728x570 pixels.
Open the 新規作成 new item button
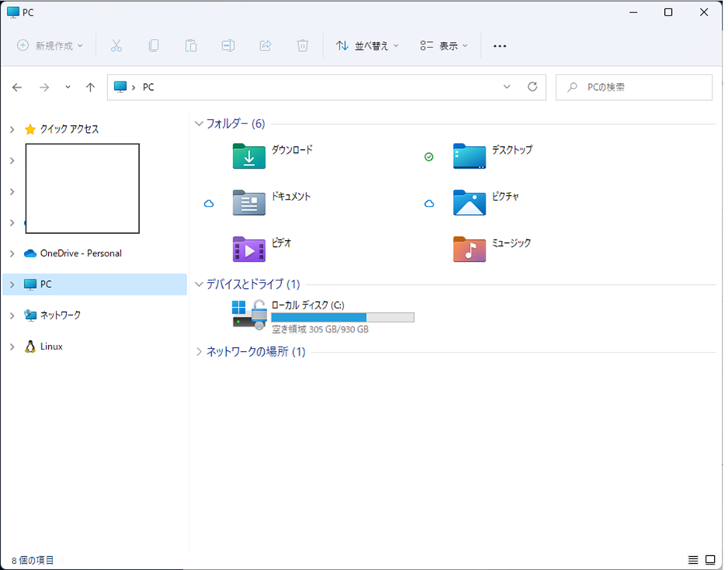50,46
